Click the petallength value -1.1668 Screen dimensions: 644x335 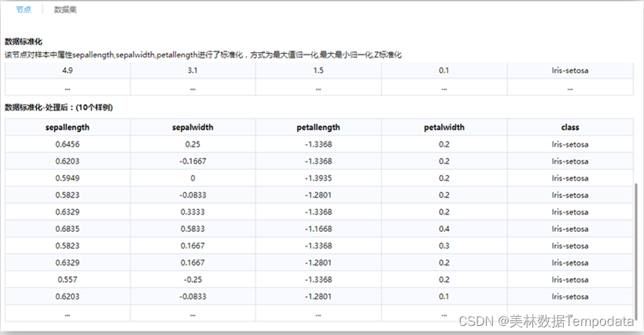(x=318, y=229)
